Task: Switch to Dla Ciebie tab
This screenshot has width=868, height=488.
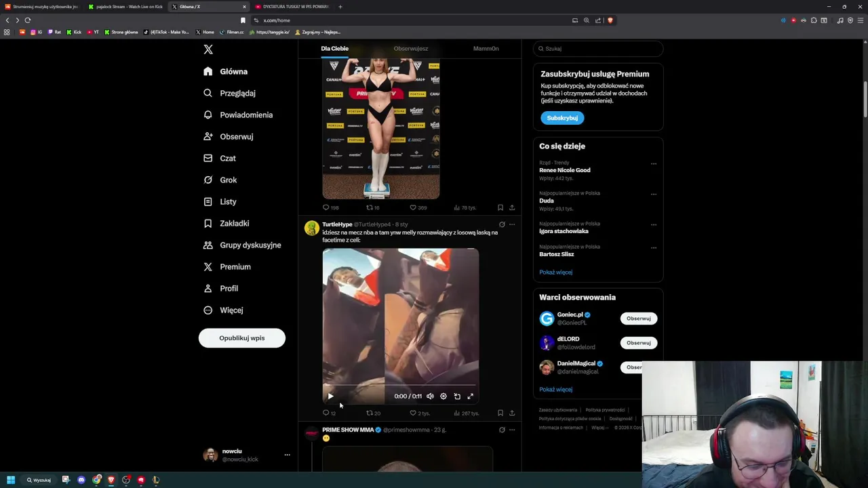Action: (335, 49)
